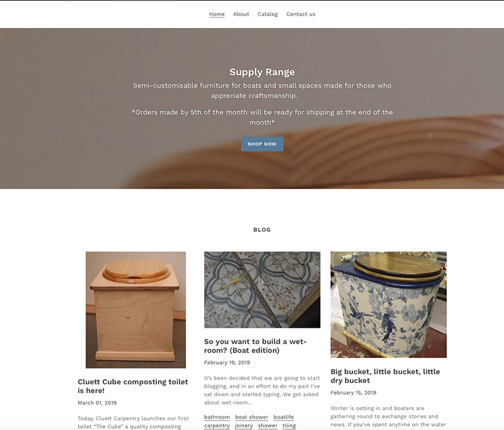The image size is (504, 430).
Task: Choose the joinery tag
Action: [244, 426]
